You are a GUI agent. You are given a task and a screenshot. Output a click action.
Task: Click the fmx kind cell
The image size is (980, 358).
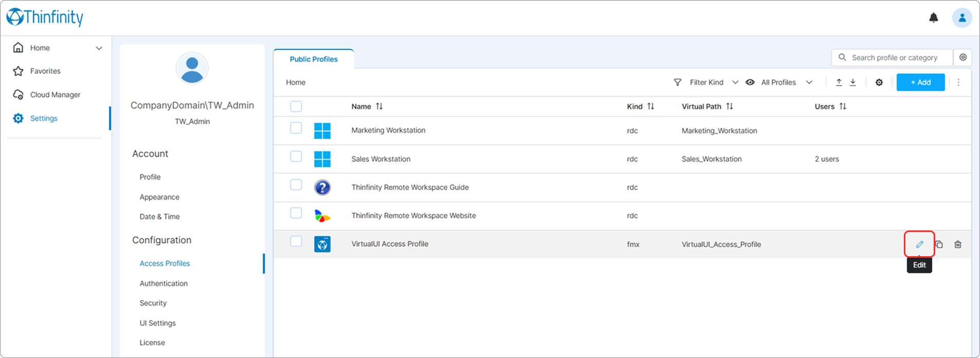click(x=633, y=244)
